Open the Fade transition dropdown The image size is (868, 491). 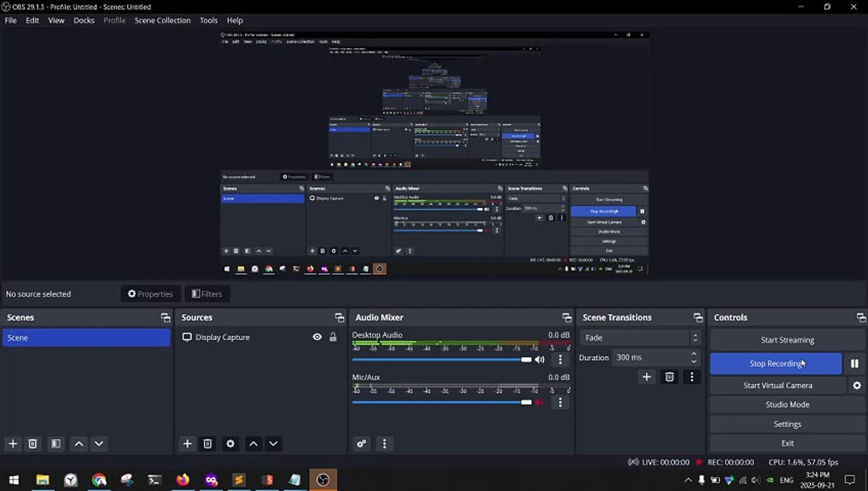click(640, 338)
